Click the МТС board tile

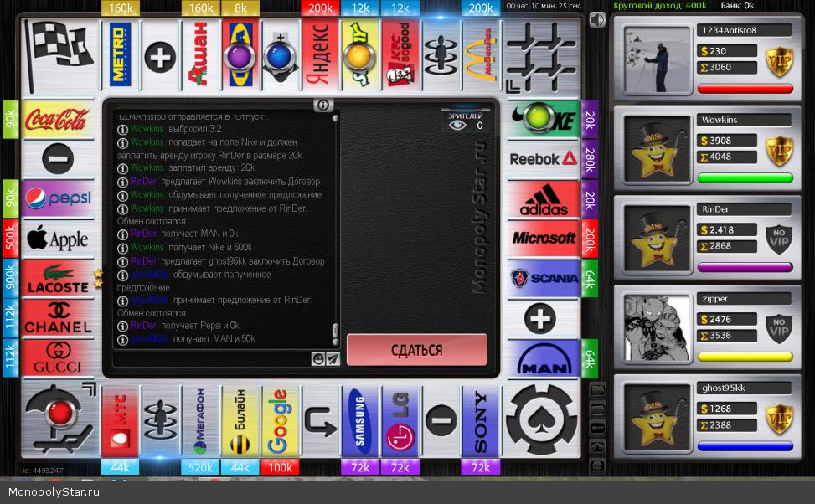pyautogui.click(x=120, y=421)
